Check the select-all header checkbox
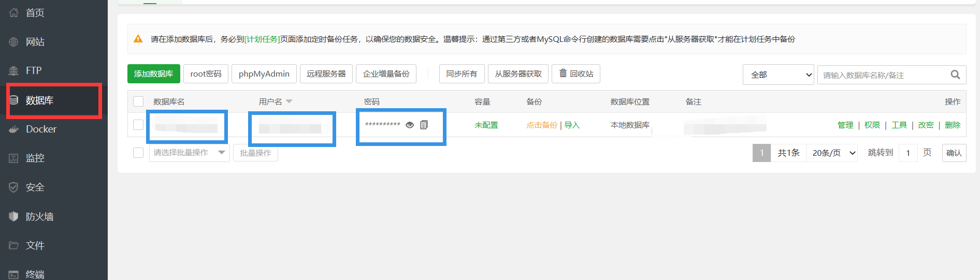This screenshot has height=280, width=980. coord(138,101)
